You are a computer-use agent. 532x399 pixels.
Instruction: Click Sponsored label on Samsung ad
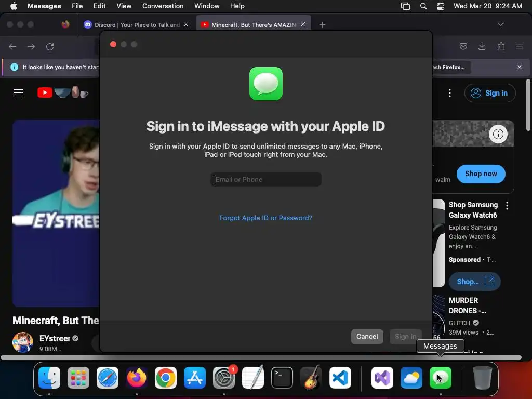(x=464, y=260)
